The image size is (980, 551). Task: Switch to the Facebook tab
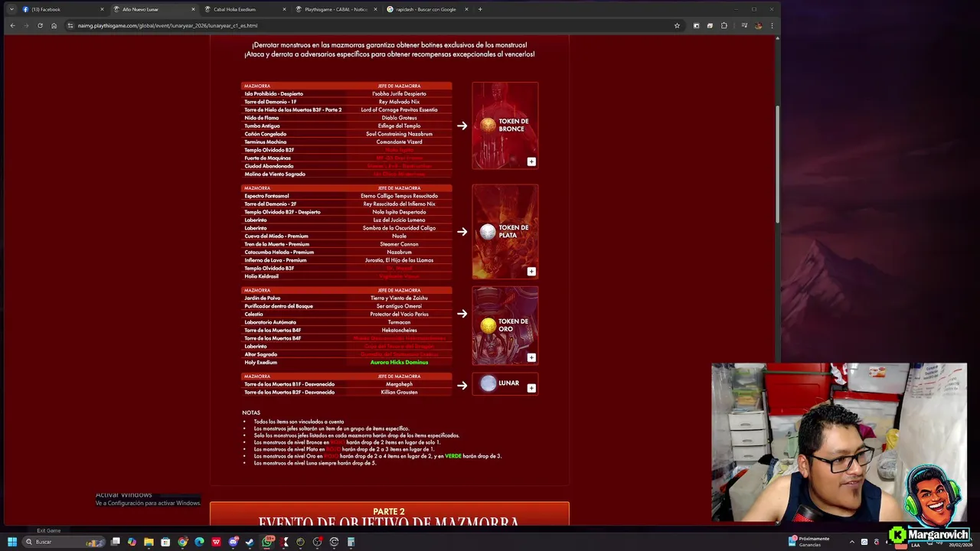tap(63, 9)
